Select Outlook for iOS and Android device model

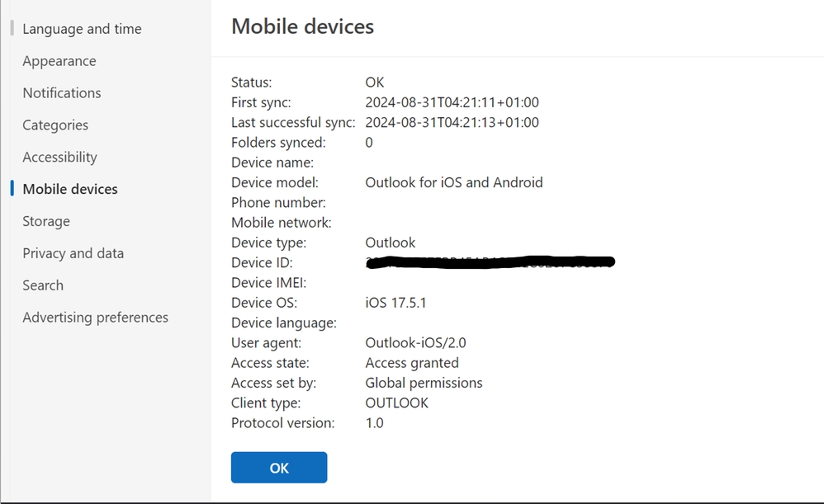tap(454, 182)
